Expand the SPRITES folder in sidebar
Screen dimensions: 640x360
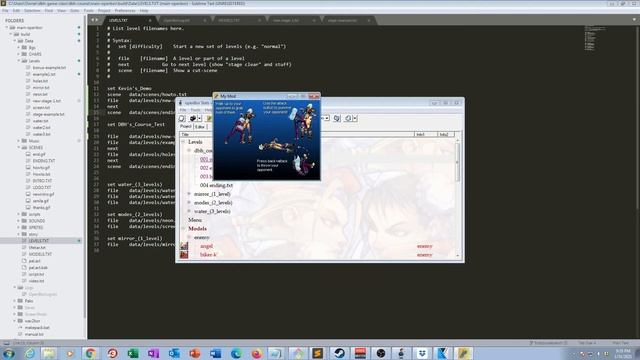coord(18,227)
